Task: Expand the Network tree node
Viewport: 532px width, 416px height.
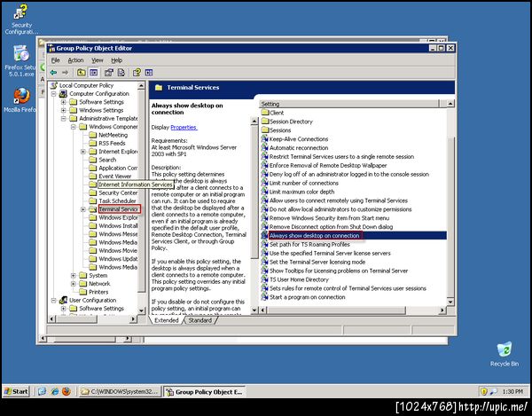Action: (x=74, y=284)
